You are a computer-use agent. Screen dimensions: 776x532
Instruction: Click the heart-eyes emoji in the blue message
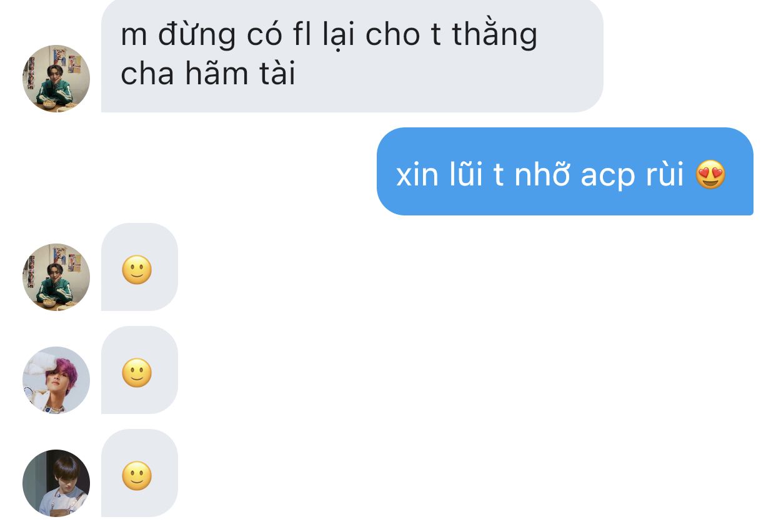pyautogui.click(x=711, y=175)
